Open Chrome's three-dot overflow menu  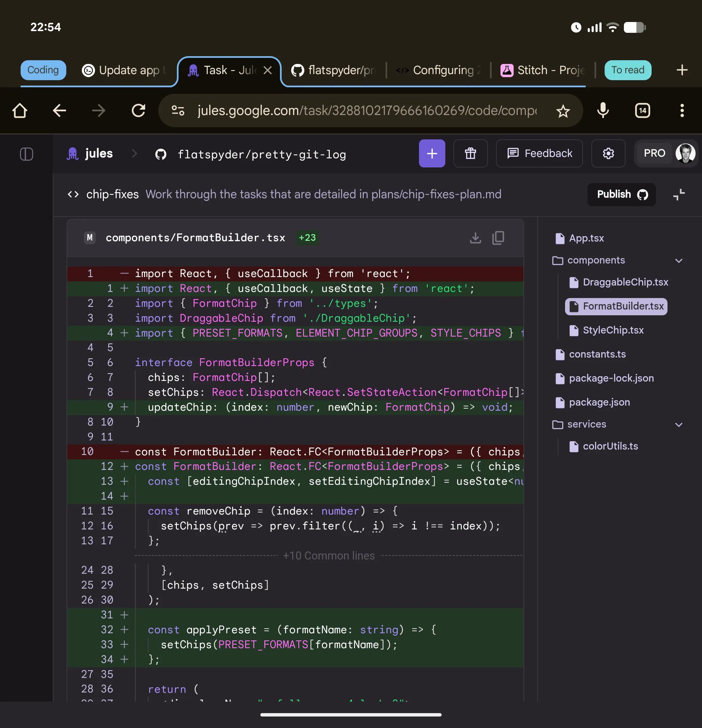[682, 110]
